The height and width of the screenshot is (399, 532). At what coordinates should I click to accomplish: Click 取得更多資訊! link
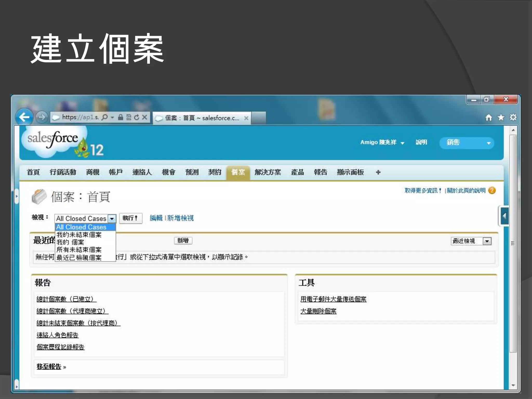pyautogui.click(x=423, y=190)
